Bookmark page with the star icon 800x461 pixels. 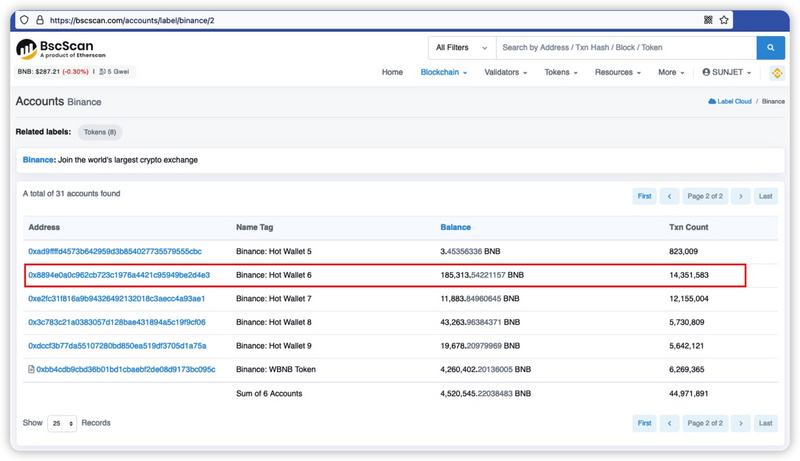tap(724, 20)
